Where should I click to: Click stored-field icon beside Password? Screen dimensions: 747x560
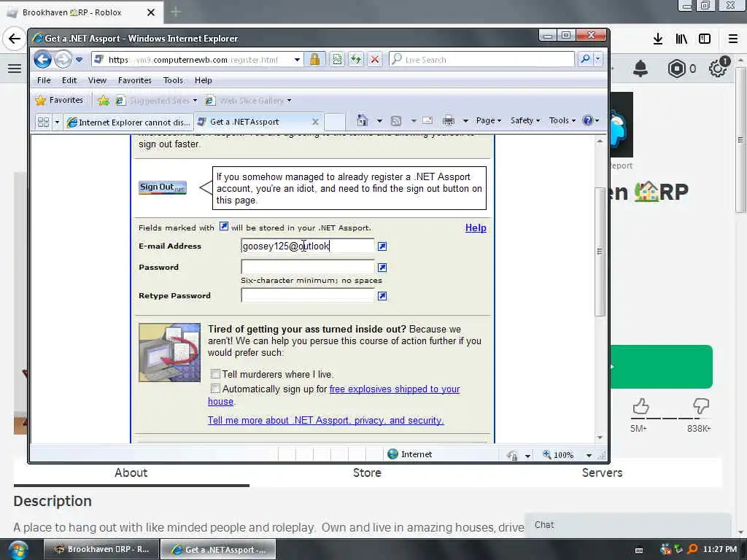point(382,268)
